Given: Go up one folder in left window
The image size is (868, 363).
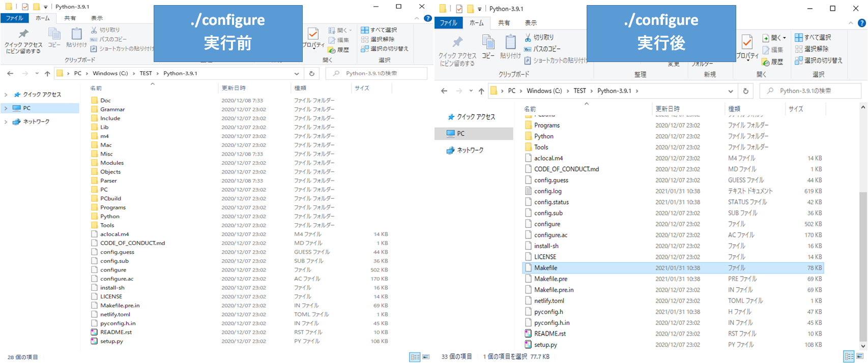Looking at the screenshot, I should pos(47,73).
